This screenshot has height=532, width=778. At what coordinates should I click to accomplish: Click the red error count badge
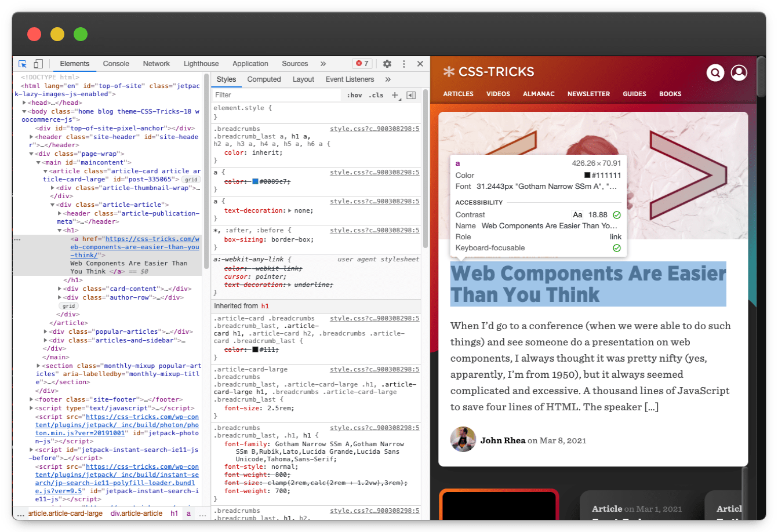(362, 64)
